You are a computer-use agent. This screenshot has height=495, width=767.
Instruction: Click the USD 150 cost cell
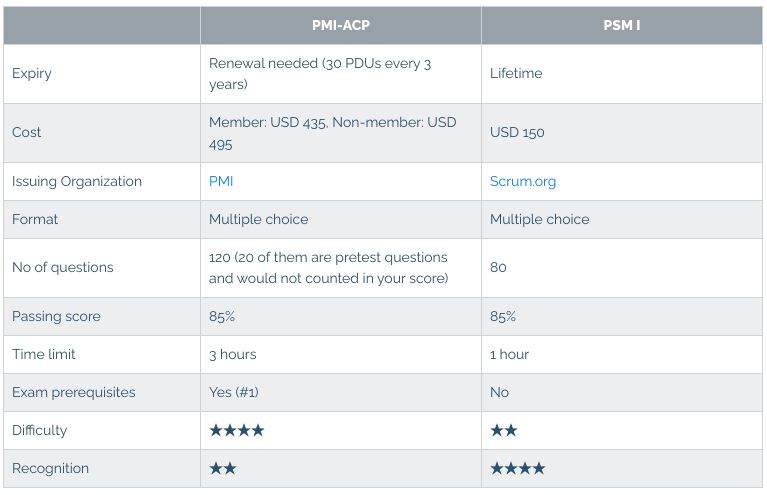point(517,132)
